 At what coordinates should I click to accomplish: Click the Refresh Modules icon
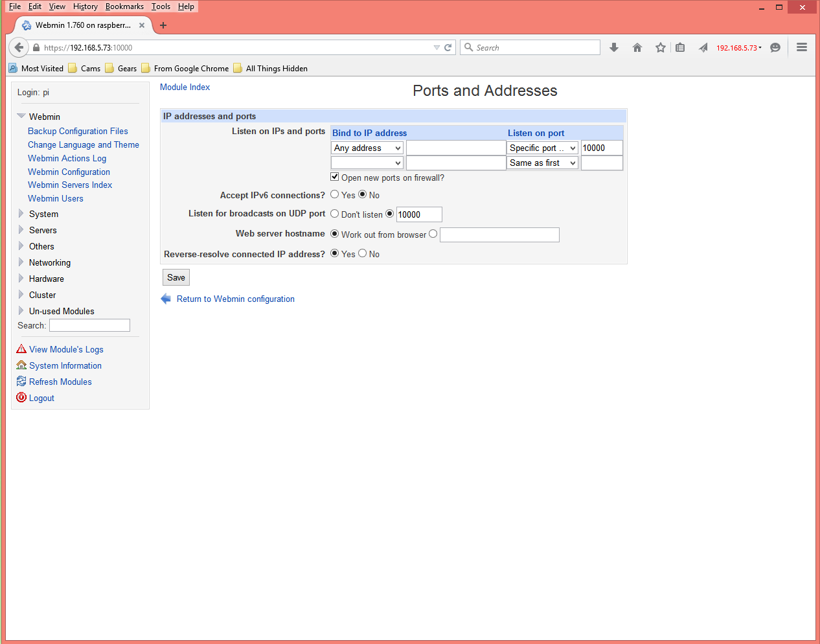pyautogui.click(x=21, y=382)
